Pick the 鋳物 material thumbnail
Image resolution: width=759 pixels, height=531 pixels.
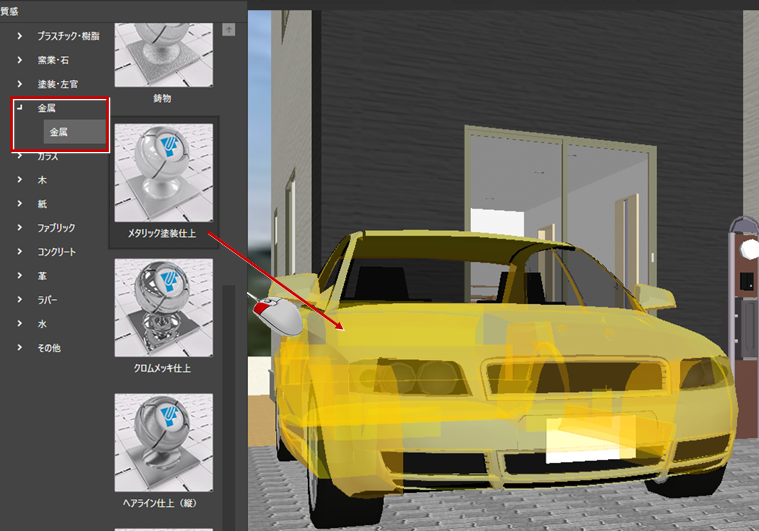164,55
